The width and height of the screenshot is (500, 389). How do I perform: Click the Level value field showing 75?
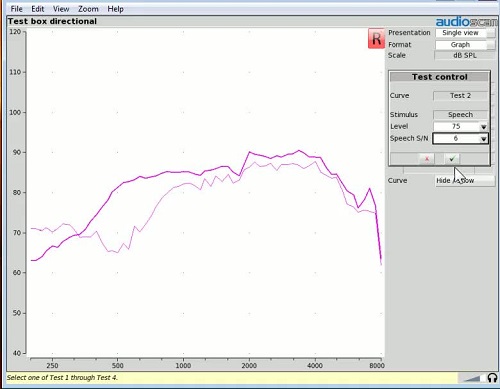(456, 127)
